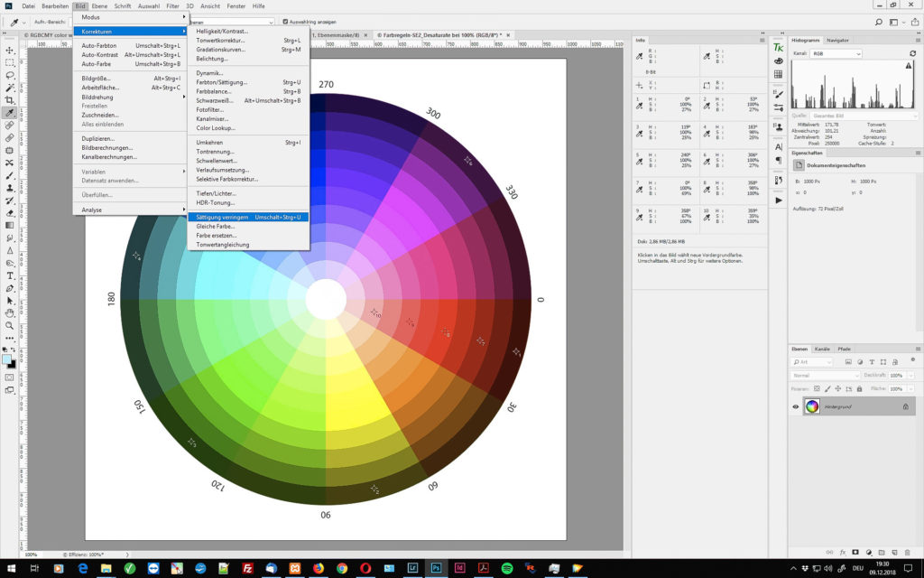Choose 'Gradationskurven...' menu entry

pyautogui.click(x=248, y=50)
